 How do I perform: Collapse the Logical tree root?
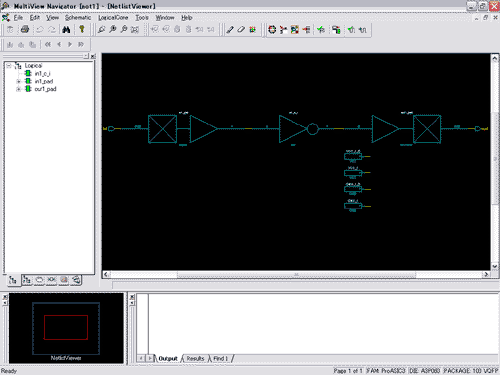tap(9, 66)
